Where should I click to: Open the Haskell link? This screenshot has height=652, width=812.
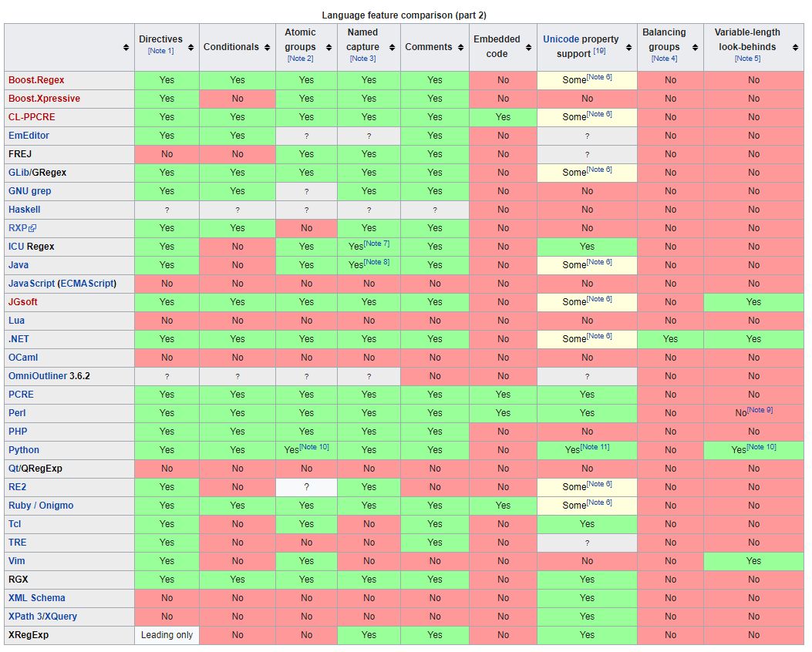[25, 210]
